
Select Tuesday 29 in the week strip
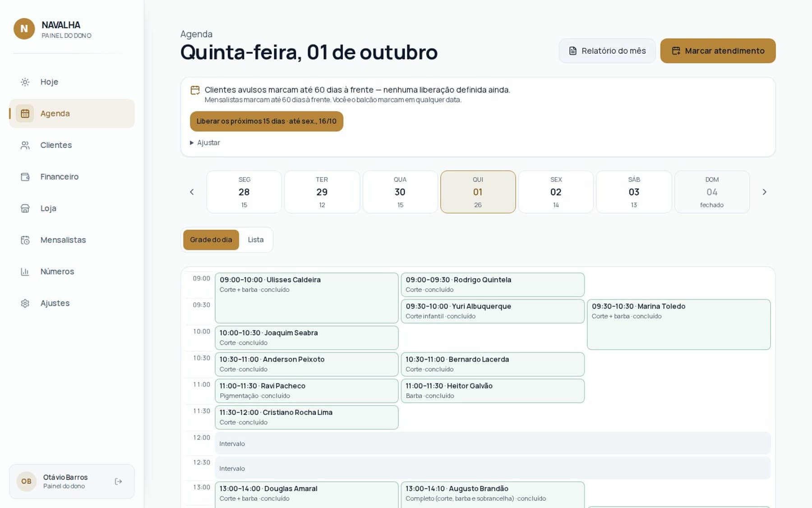(322, 192)
